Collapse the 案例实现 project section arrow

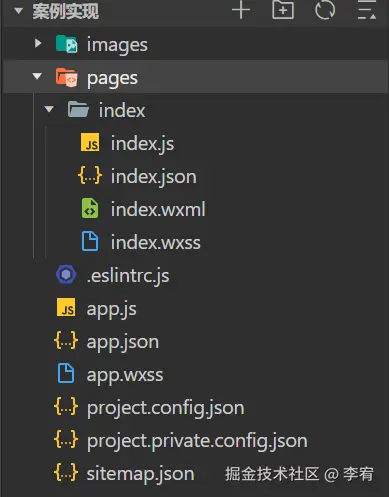click(18, 11)
